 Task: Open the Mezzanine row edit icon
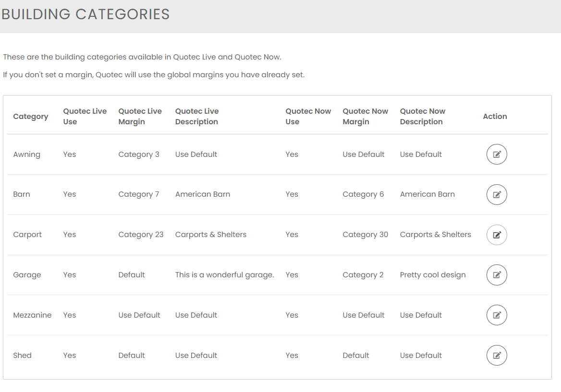click(x=497, y=315)
